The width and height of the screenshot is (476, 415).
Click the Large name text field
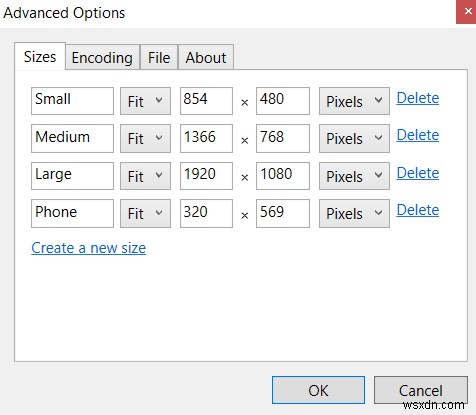point(72,176)
